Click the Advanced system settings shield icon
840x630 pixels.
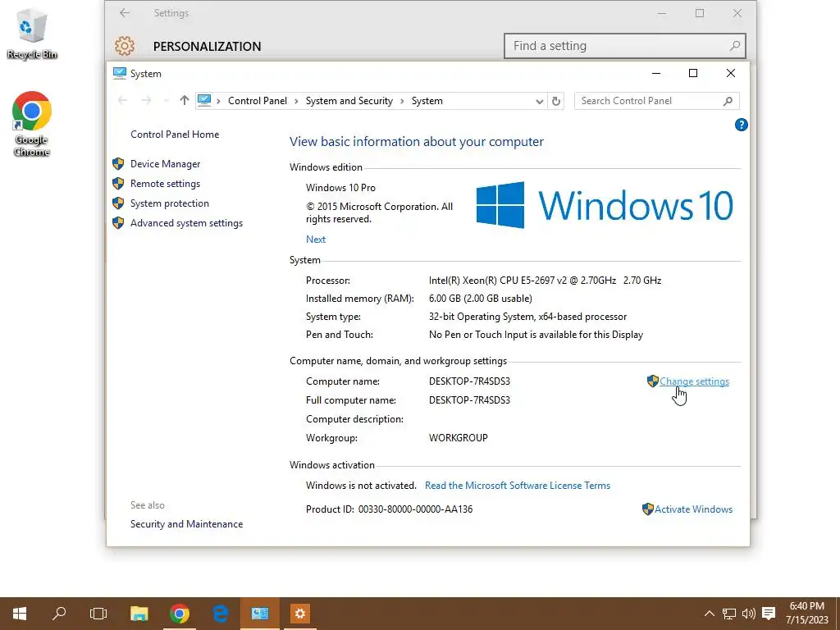click(118, 223)
